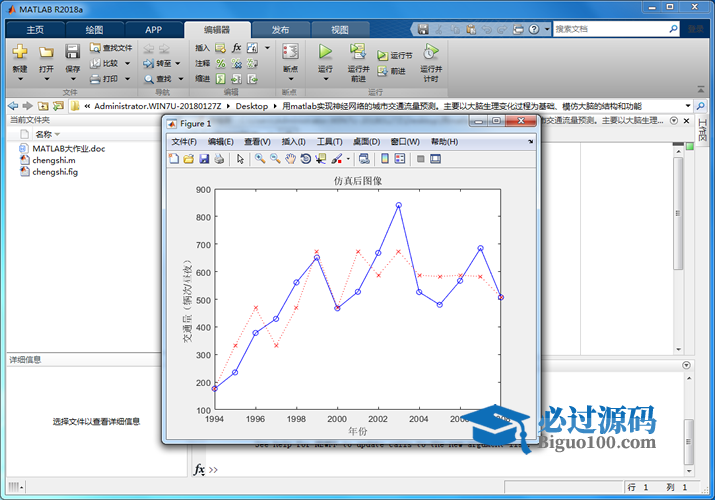
Task: Click the up one folder icon
Action: point(43,106)
